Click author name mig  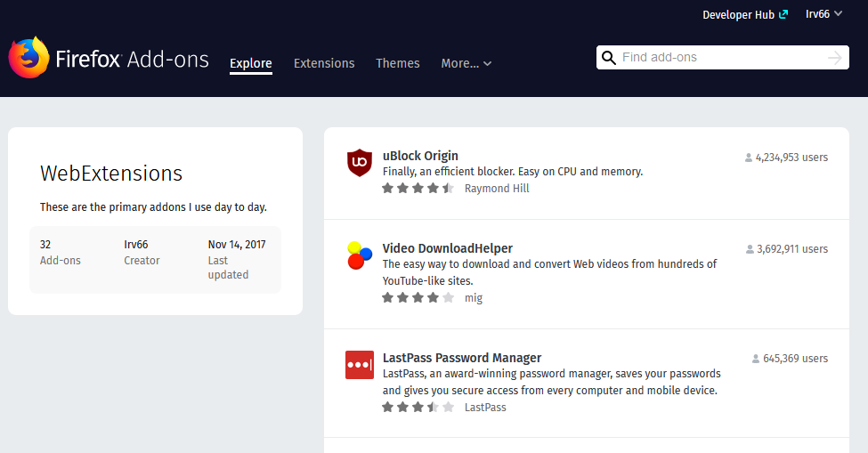point(474,297)
